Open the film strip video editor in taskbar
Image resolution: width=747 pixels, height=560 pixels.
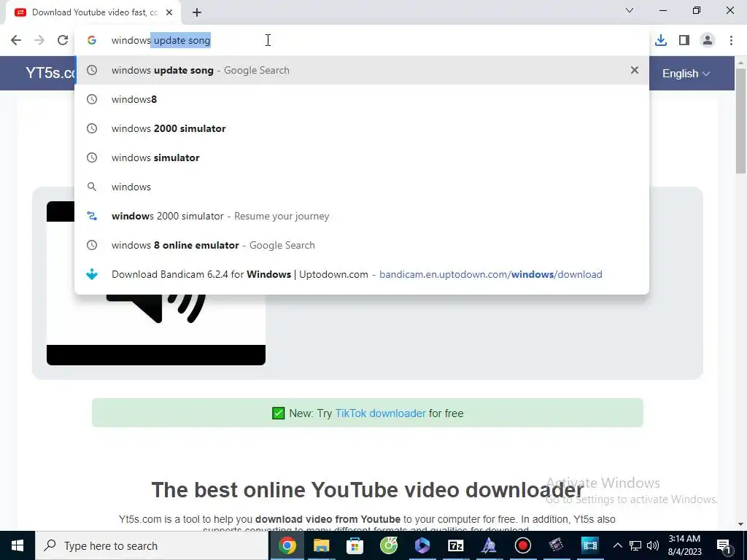point(589,545)
